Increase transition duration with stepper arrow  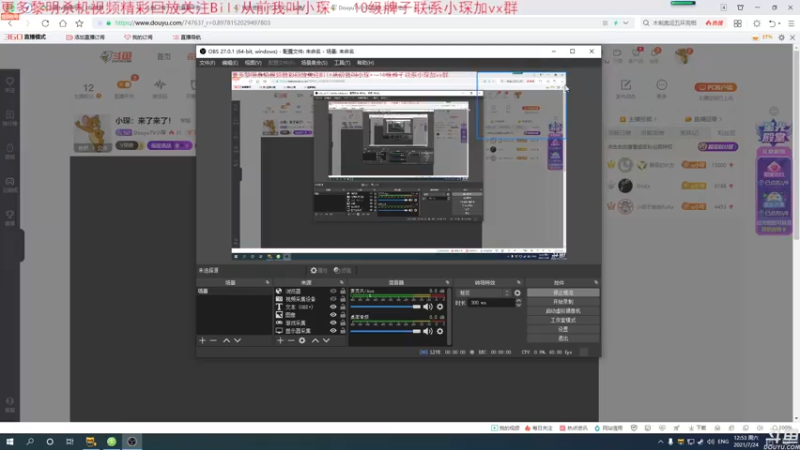point(518,301)
